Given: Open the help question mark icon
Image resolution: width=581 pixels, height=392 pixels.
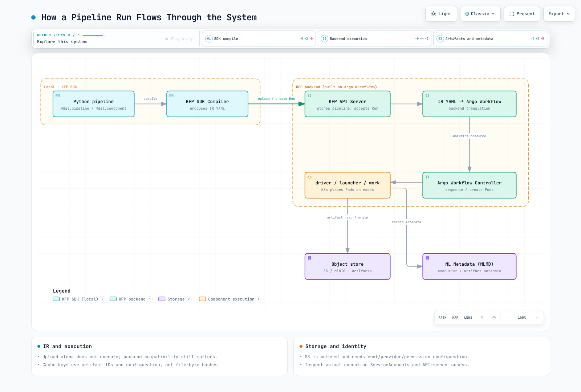Looking at the screenshot, I should pos(494,318).
